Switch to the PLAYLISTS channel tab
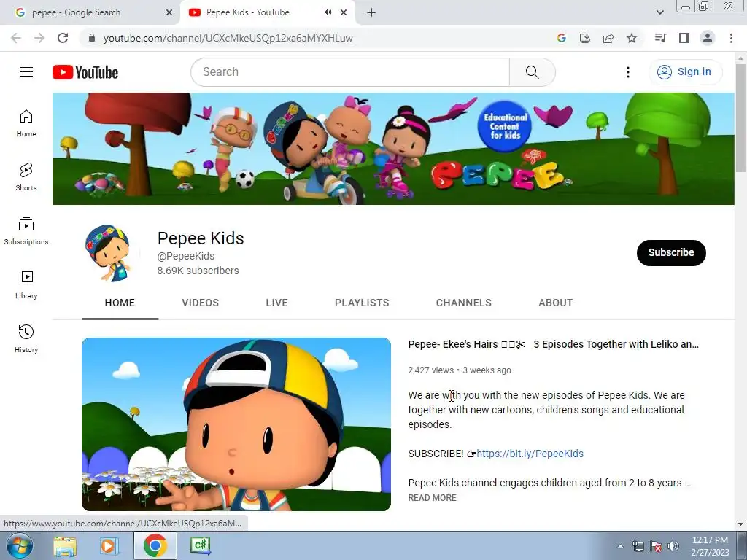 362,303
